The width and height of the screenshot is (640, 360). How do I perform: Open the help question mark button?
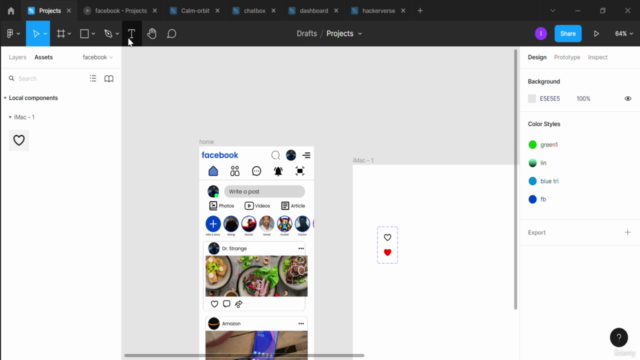pyautogui.click(x=619, y=337)
